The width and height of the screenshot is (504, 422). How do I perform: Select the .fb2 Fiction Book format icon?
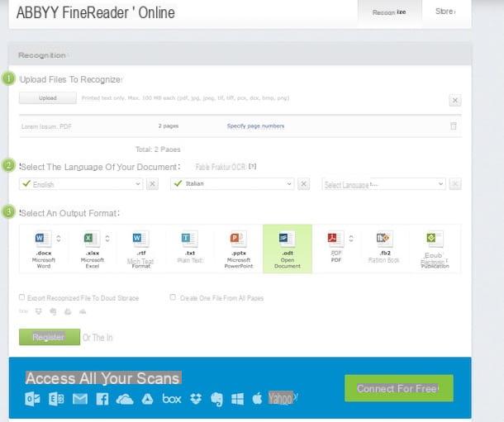coord(384,239)
